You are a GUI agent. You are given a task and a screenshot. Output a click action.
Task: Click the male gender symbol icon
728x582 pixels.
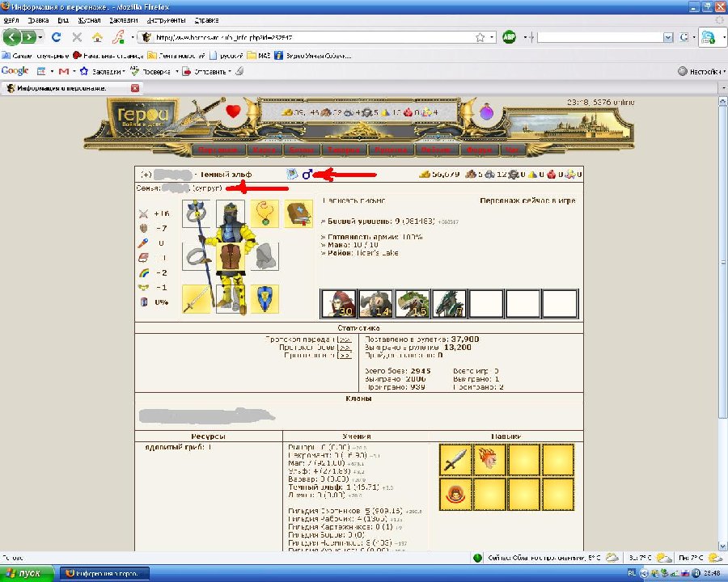307,175
